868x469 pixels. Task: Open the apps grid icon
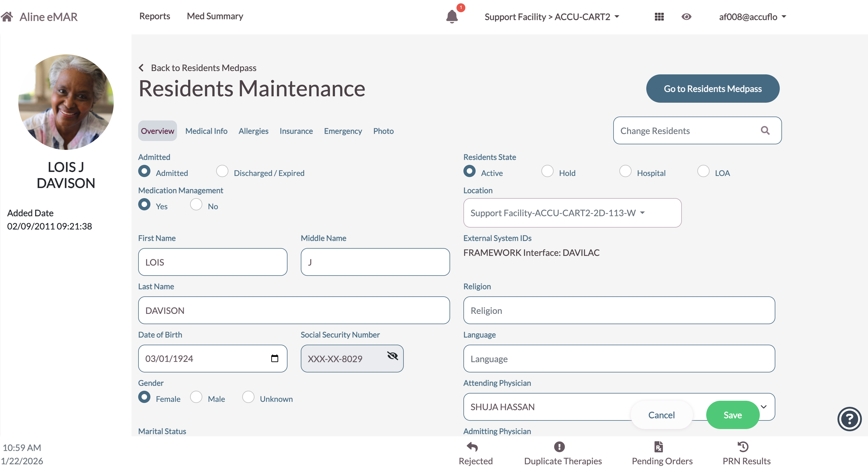point(659,16)
